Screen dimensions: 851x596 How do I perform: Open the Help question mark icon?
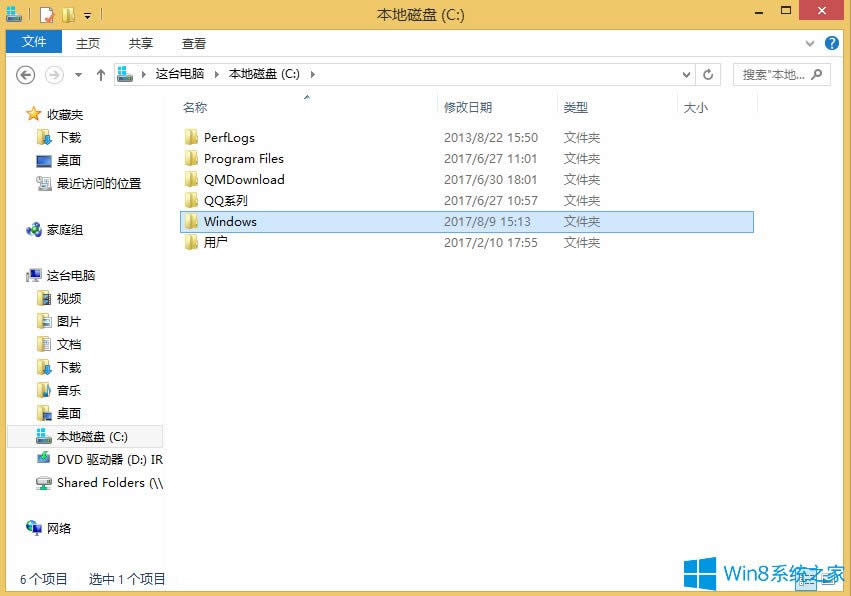pyautogui.click(x=833, y=43)
